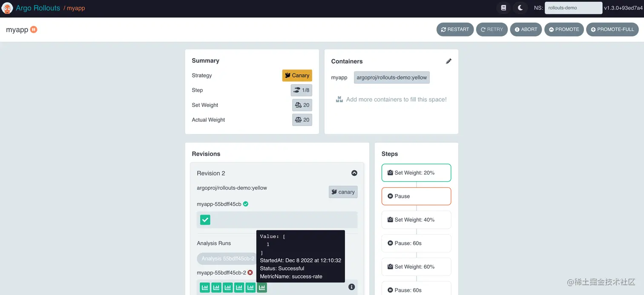Restart the myapp rollout
Viewport: 644px width, 295px height.
click(x=455, y=29)
